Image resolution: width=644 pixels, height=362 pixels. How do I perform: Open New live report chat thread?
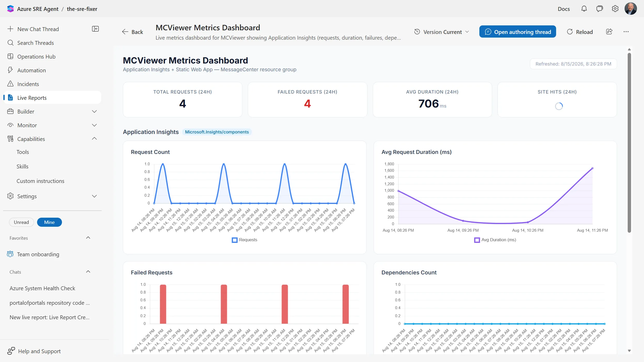[50, 317]
